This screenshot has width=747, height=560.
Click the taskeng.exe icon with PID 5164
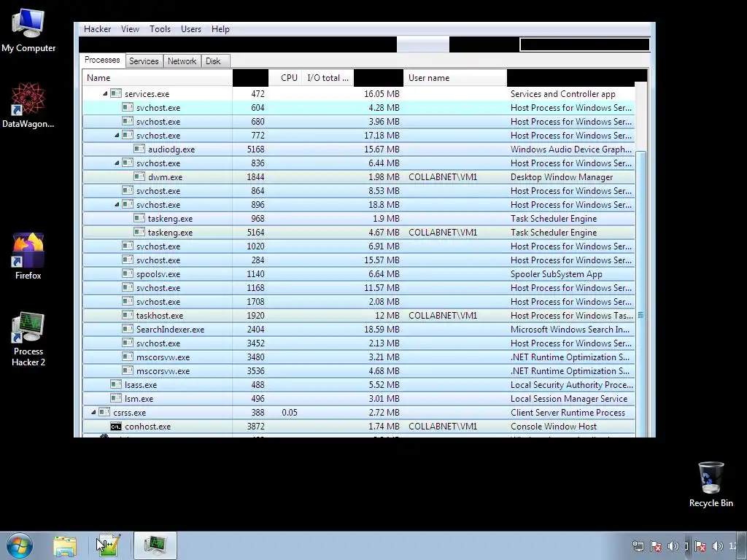tap(139, 232)
